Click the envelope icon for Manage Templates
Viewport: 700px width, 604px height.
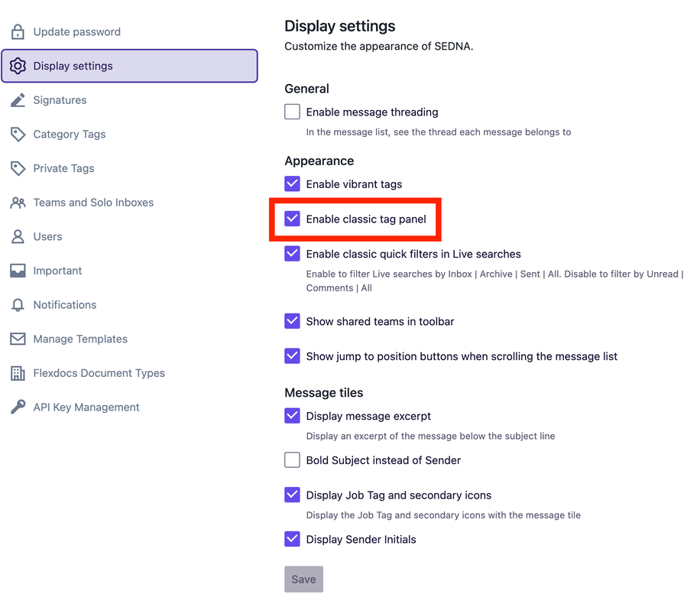tap(18, 339)
